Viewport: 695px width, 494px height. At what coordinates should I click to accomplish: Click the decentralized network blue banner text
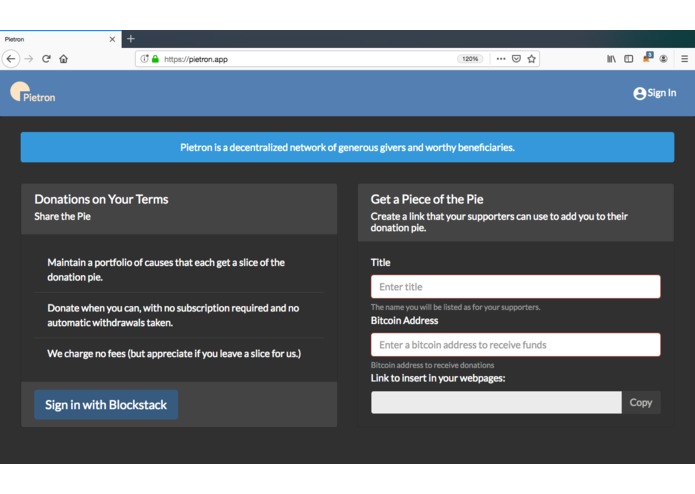pos(348,148)
